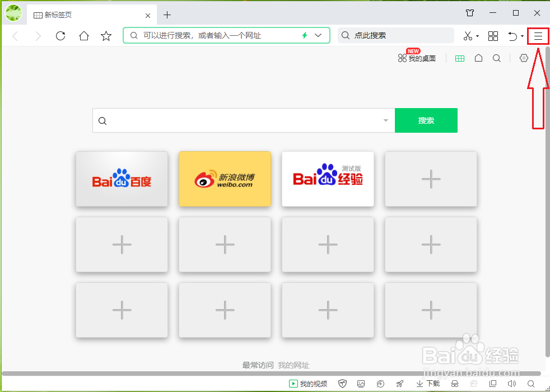Click the settings gear on the new tab page
550x392 pixels.
click(x=523, y=58)
